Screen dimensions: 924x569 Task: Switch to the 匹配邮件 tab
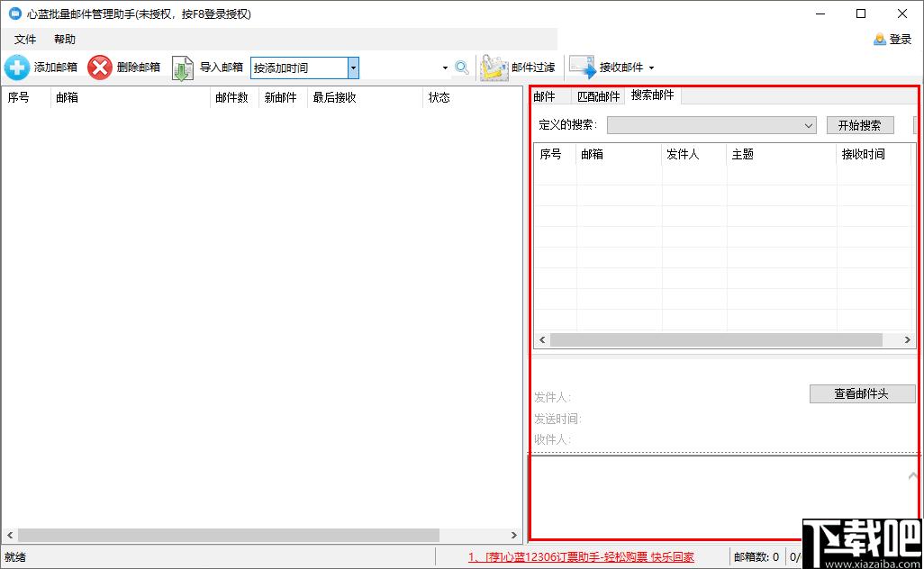[x=598, y=96]
